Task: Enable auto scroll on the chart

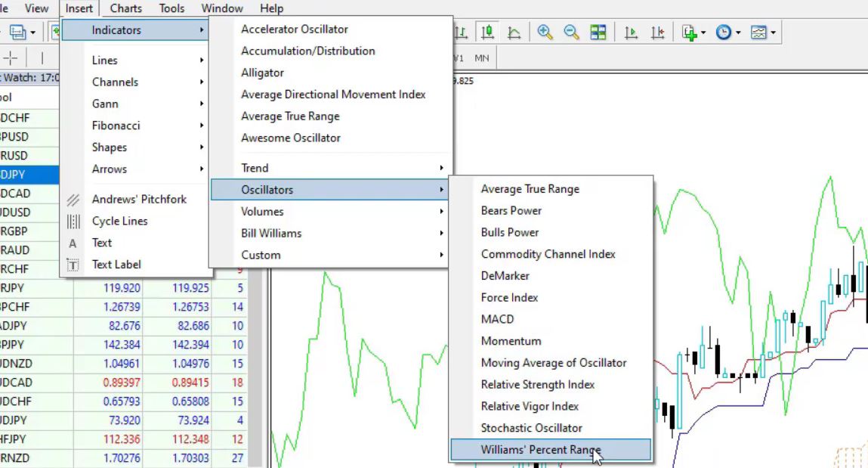Action: tap(630, 33)
